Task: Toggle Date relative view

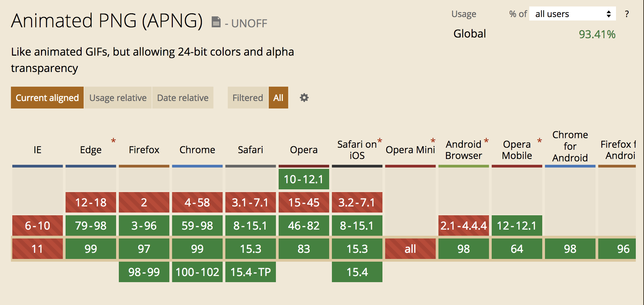Action: [x=183, y=98]
